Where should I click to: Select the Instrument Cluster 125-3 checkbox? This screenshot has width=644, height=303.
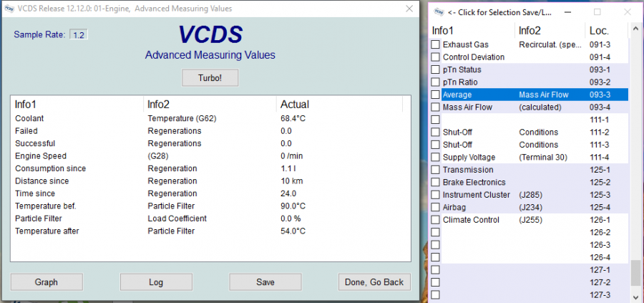click(x=435, y=195)
